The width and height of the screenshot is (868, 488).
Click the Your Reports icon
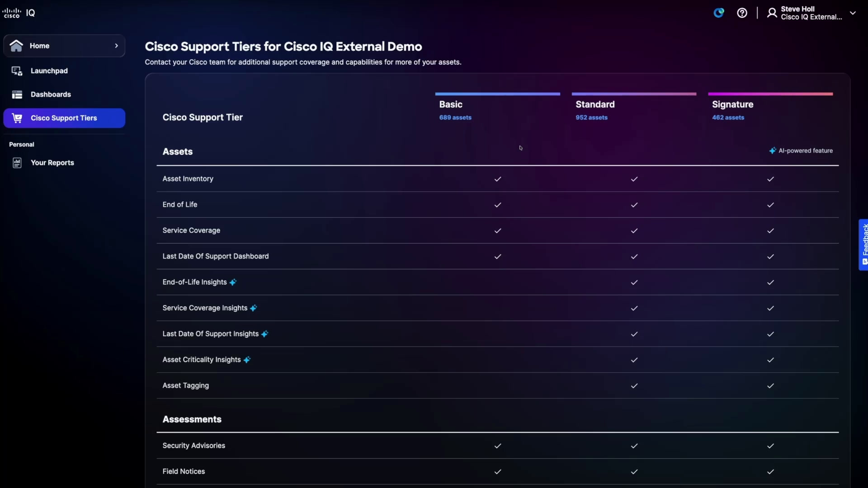17,163
